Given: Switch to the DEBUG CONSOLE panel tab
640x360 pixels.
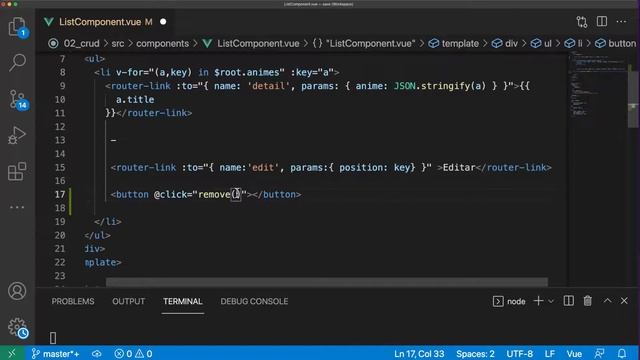Looking at the screenshot, I should [254, 301].
